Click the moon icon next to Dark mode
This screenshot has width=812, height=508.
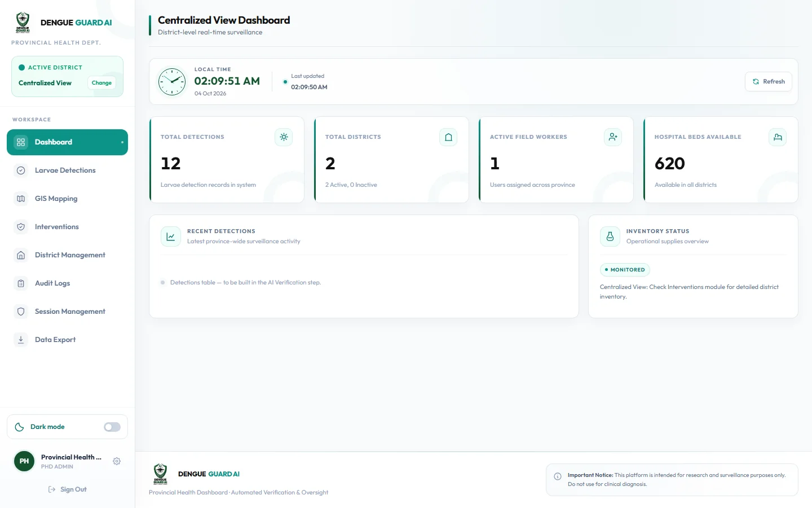coord(19,427)
